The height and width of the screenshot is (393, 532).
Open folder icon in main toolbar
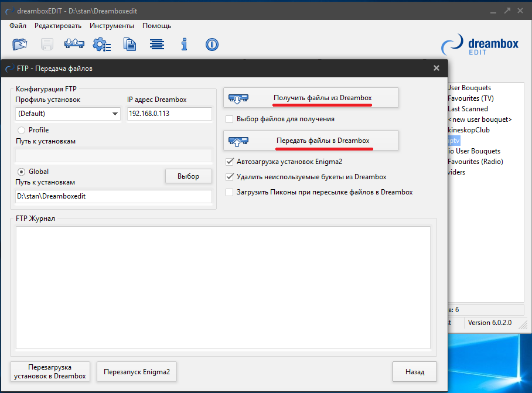click(x=20, y=45)
